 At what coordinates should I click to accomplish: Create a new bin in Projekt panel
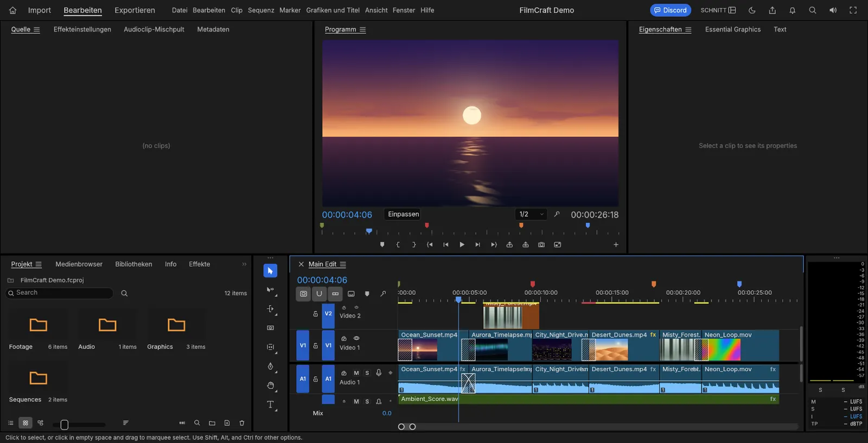(x=212, y=423)
